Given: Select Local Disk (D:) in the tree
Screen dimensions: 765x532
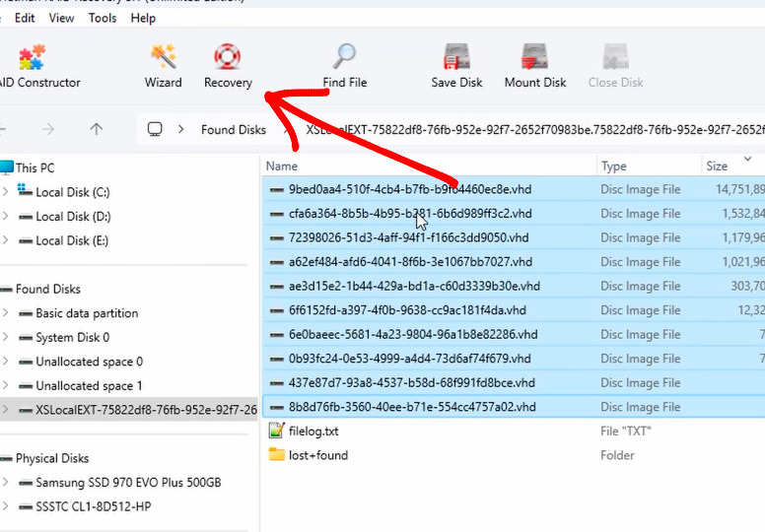Looking at the screenshot, I should coord(73,217).
